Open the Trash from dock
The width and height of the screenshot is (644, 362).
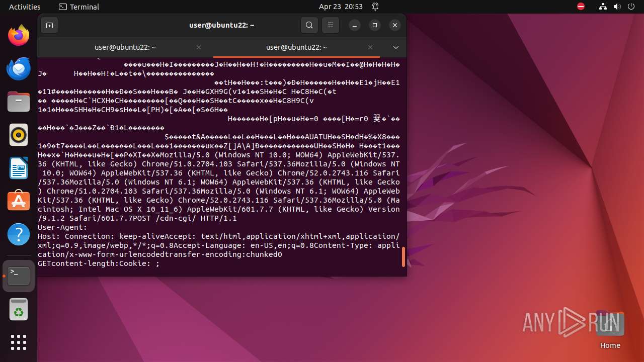coord(19,309)
